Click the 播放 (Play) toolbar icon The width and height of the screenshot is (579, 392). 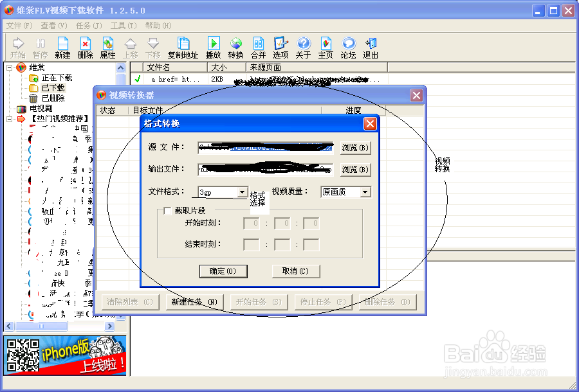click(x=214, y=48)
